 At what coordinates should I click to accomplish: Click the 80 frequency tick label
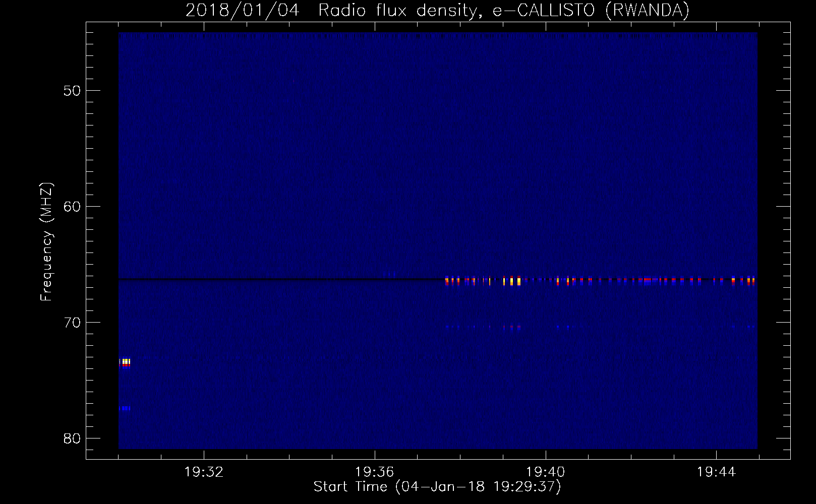[73, 438]
